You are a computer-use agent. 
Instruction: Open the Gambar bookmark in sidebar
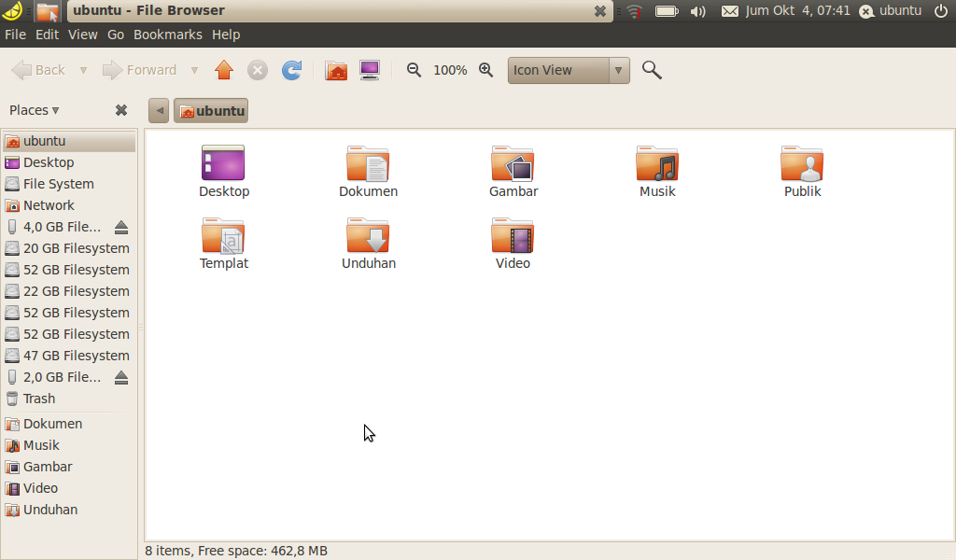pyautogui.click(x=69, y=467)
